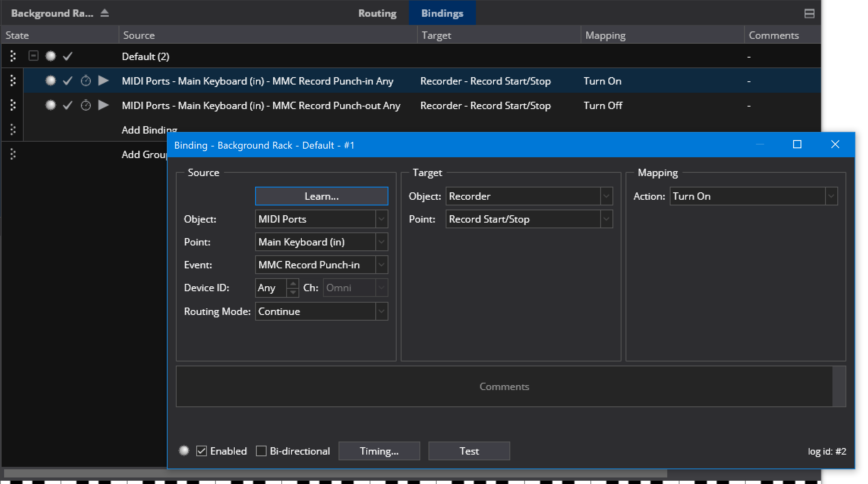The image size is (868, 484).
Task: Click the Learn... button
Action: pos(321,196)
